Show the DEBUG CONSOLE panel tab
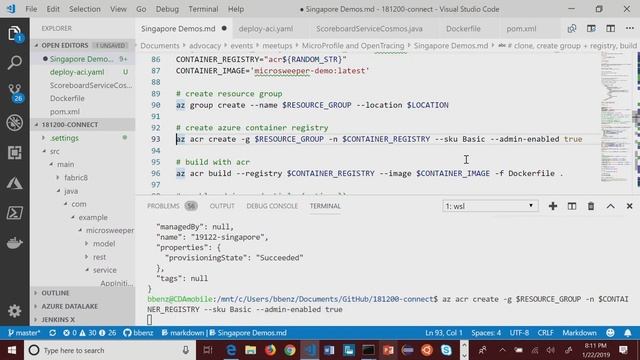Viewport: 640px width, 360px height. [x=272, y=206]
